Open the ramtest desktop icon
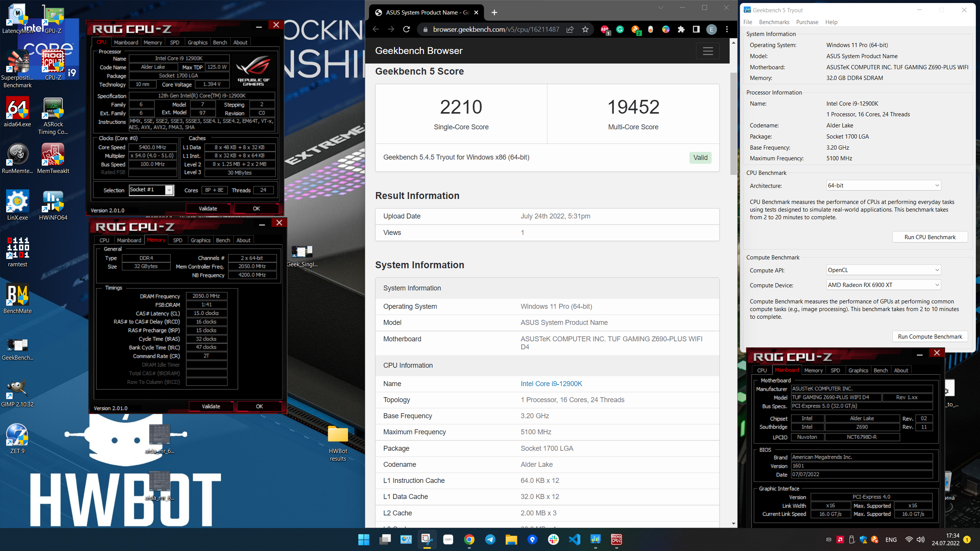 tap(18, 253)
